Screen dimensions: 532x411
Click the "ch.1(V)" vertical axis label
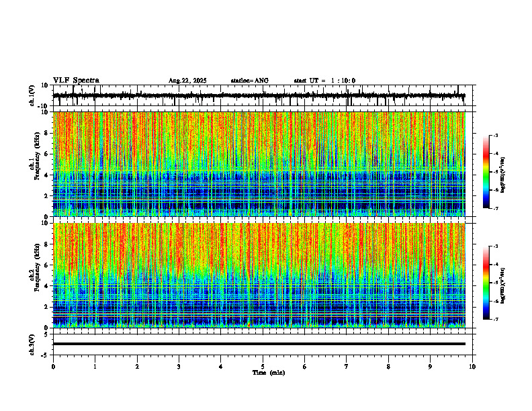(x=32, y=95)
